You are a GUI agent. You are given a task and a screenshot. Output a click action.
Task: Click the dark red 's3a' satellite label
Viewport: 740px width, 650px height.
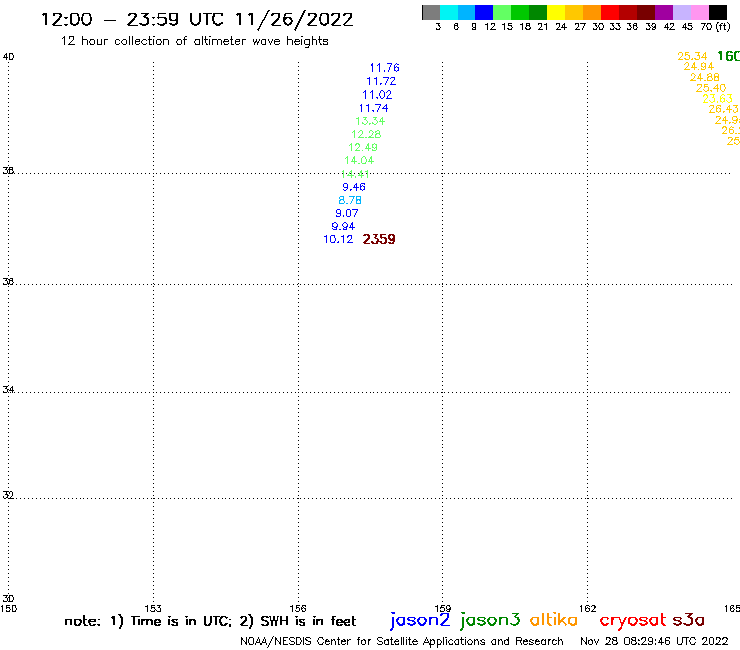click(689, 620)
